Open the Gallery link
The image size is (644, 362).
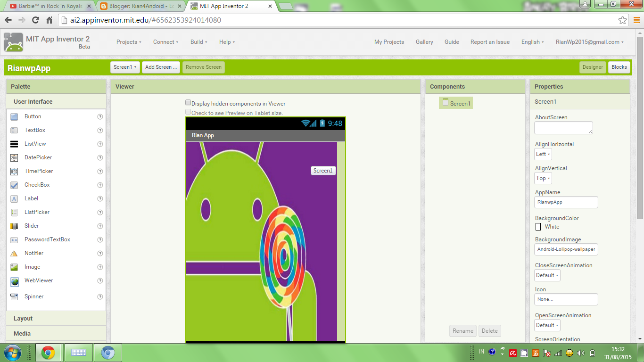click(424, 42)
